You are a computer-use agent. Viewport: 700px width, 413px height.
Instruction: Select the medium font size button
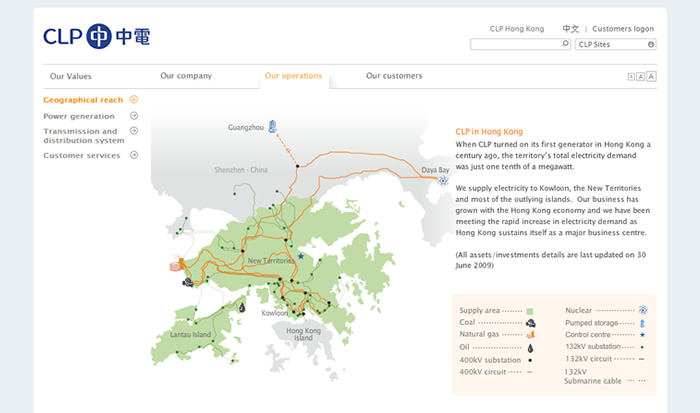pyautogui.click(x=641, y=76)
